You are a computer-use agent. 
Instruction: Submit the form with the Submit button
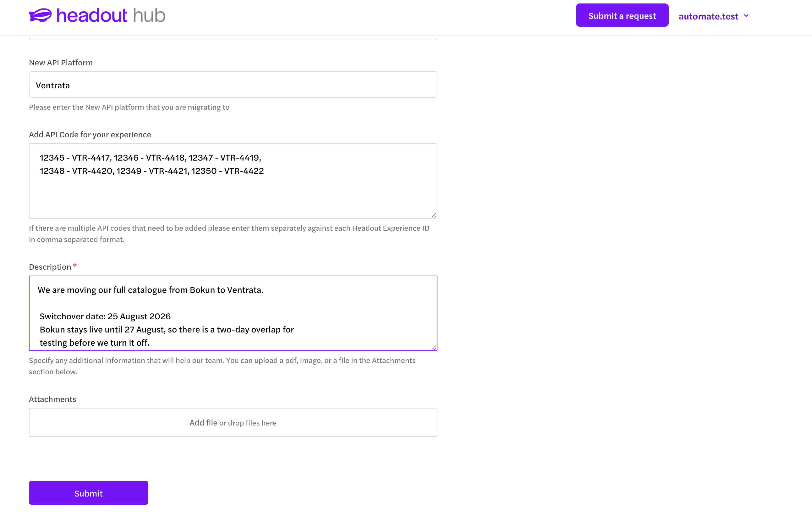pyautogui.click(x=89, y=493)
